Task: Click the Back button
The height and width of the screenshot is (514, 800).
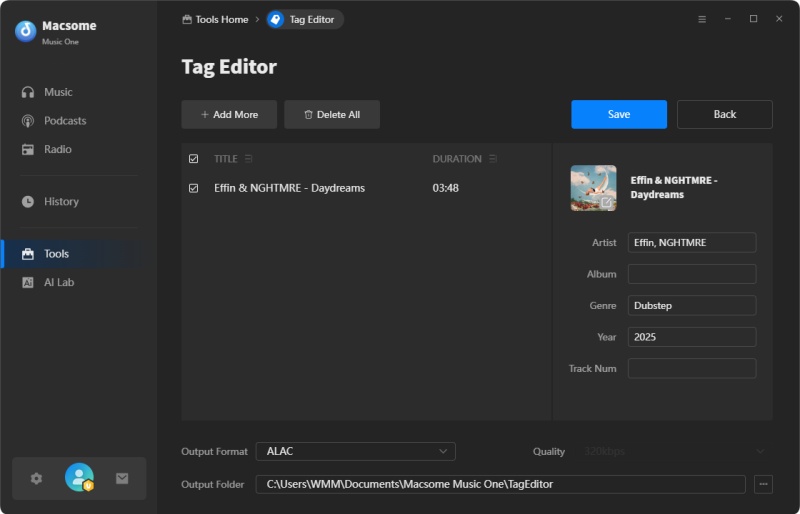Action: [x=724, y=114]
